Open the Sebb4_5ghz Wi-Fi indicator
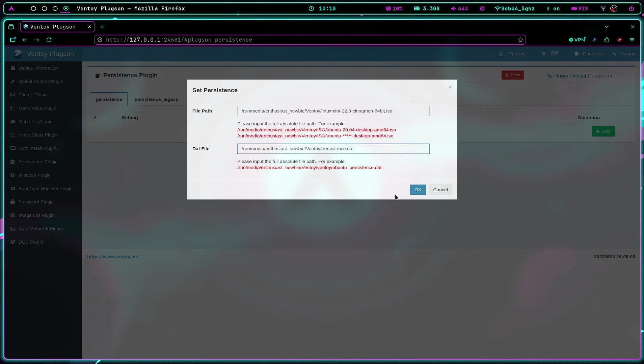 tap(515, 8)
